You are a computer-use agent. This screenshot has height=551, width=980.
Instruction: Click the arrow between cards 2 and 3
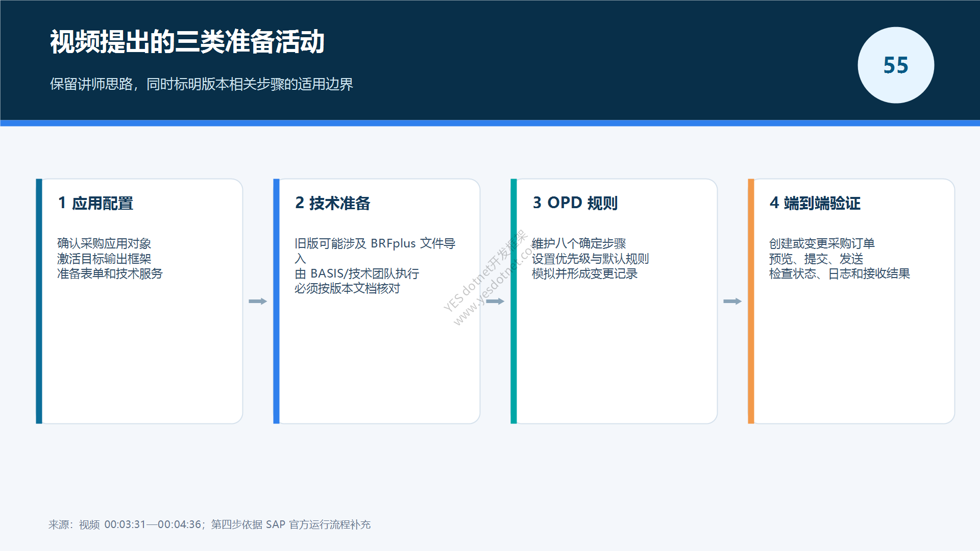pyautogui.click(x=495, y=302)
